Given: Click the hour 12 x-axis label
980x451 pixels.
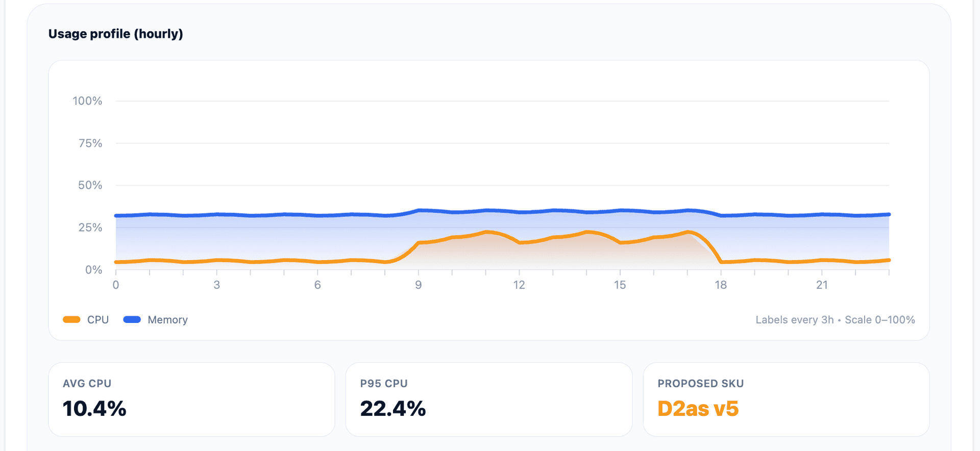Looking at the screenshot, I should point(519,285).
